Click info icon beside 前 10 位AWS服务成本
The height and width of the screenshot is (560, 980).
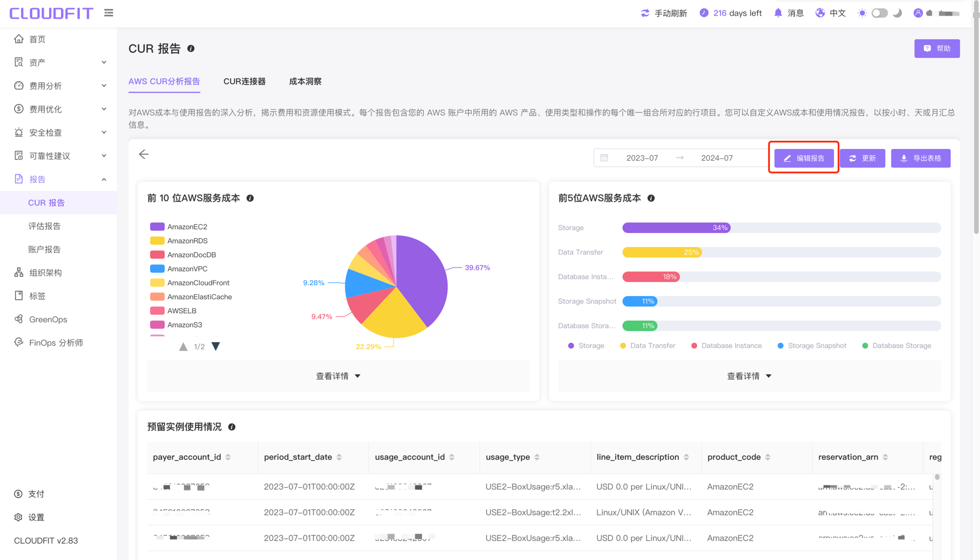coord(250,198)
